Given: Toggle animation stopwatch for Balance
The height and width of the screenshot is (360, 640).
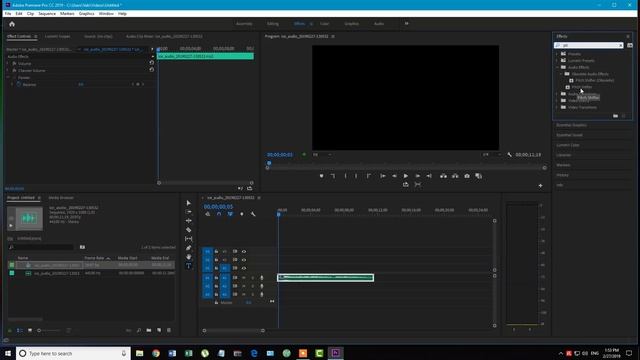Looking at the screenshot, I should 19,84.
